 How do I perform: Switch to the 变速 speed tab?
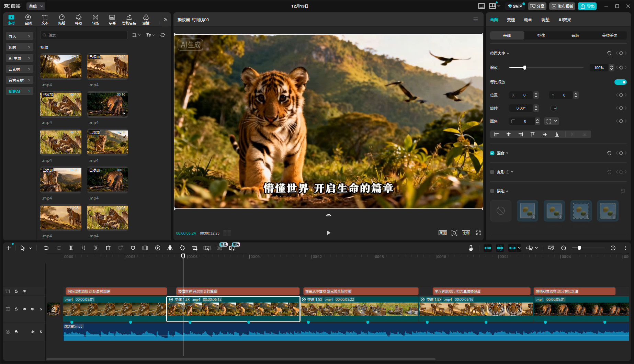[x=511, y=20]
